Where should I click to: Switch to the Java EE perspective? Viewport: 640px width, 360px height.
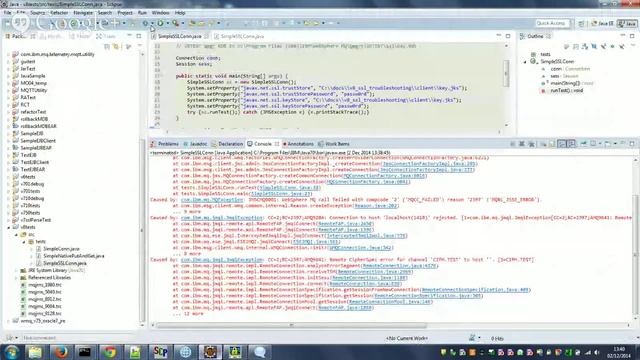602,24
